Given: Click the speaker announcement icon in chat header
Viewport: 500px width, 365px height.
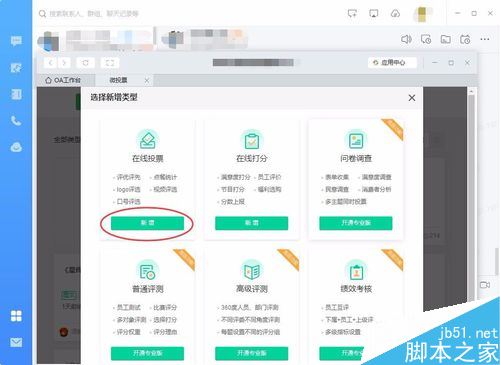Looking at the screenshot, I should (406, 39).
